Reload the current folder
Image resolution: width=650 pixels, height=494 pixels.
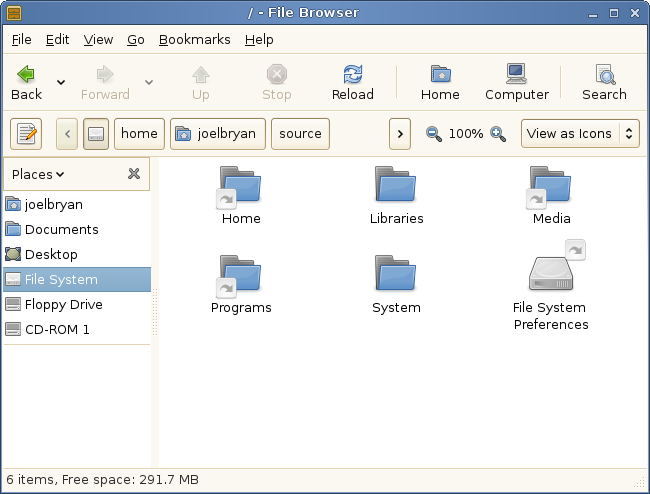[x=353, y=82]
